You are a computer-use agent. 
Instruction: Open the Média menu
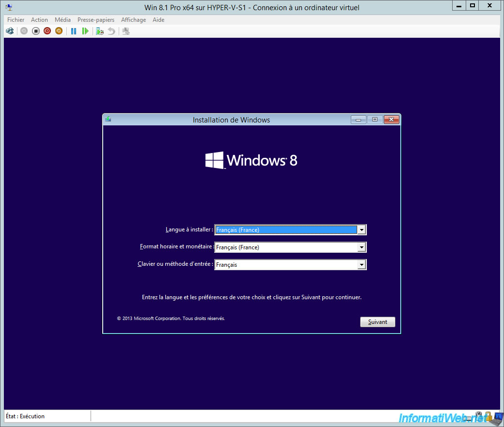click(63, 19)
